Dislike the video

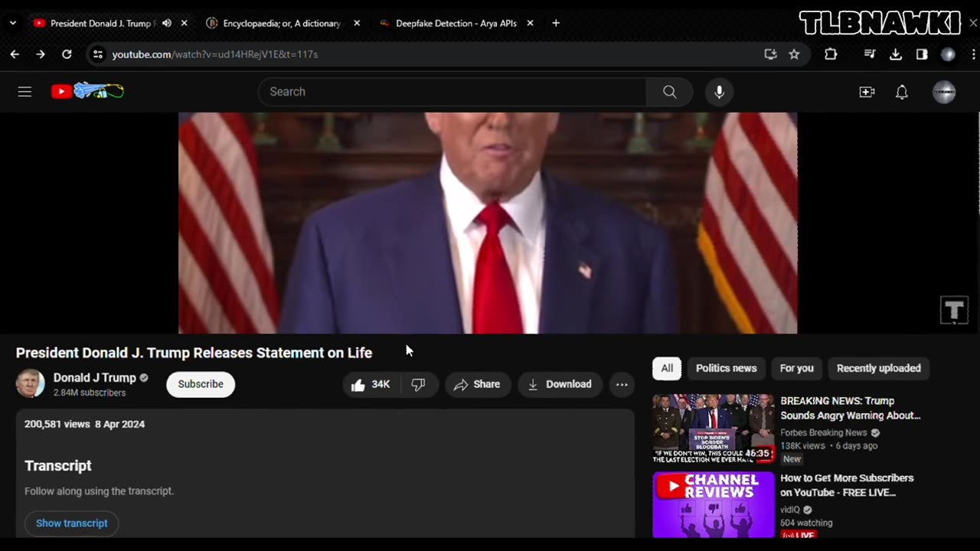coord(419,384)
